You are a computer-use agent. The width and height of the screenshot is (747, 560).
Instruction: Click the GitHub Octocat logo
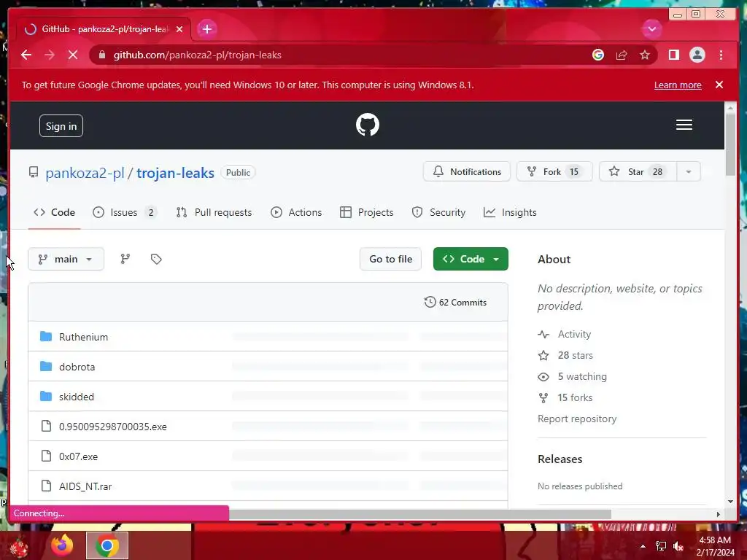point(368,125)
